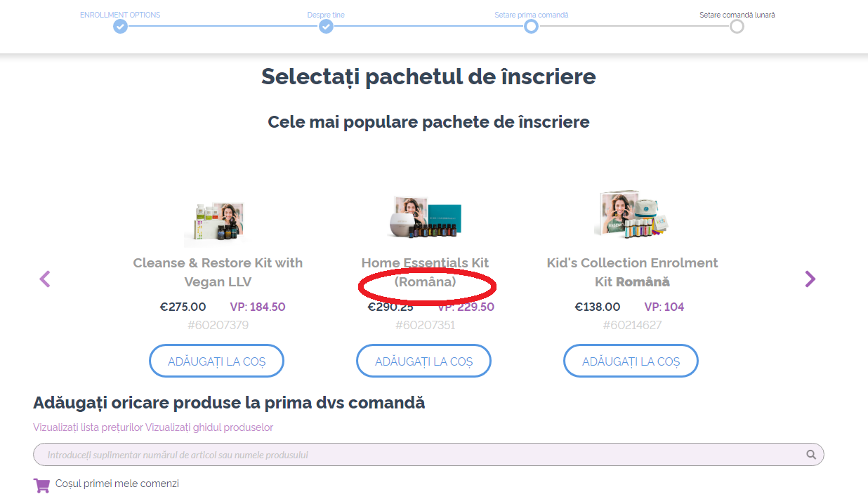The height and width of the screenshot is (499, 868).
Task: Click the Enrollment Options step checkmark
Action: [x=121, y=27]
